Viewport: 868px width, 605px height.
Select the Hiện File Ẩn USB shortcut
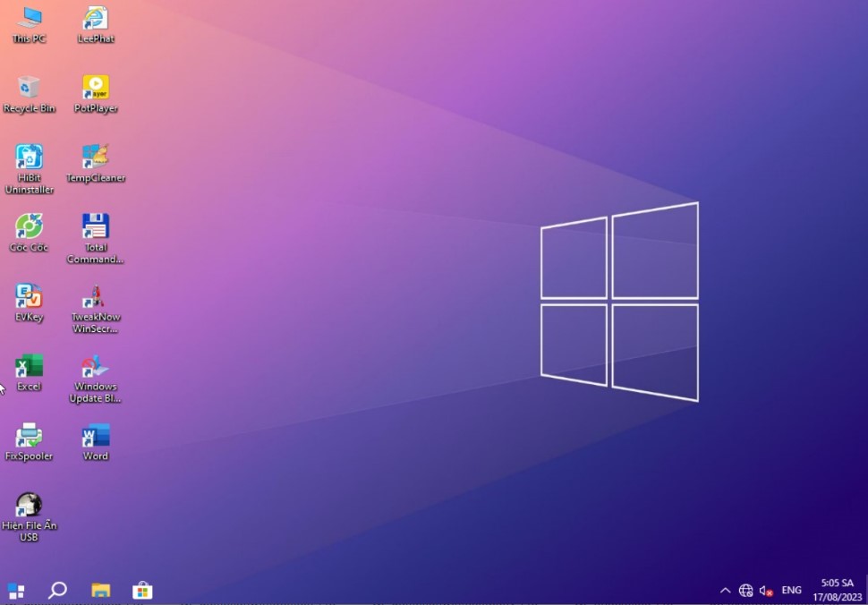(29, 517)
